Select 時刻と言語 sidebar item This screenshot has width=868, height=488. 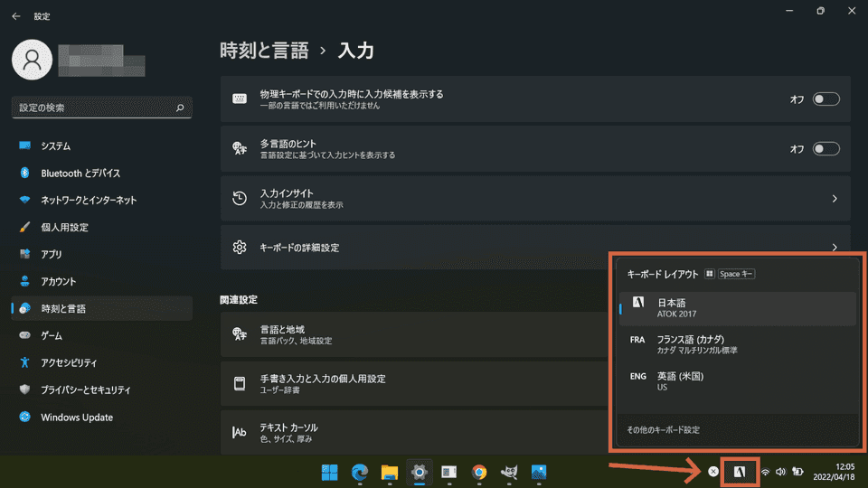[x=102, y=309]
